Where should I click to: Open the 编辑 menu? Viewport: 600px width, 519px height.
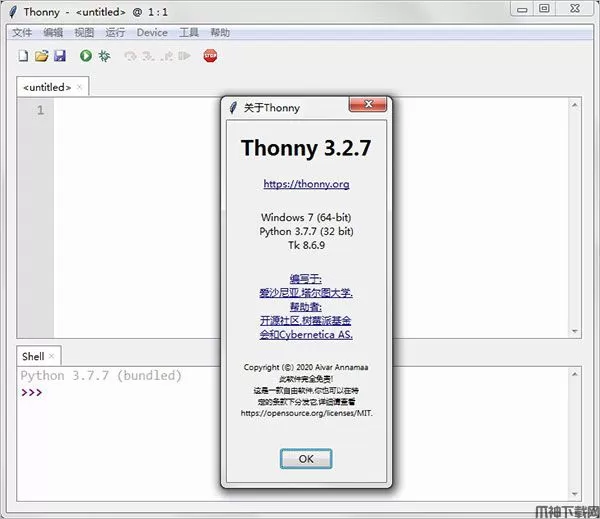coord(53,33)
